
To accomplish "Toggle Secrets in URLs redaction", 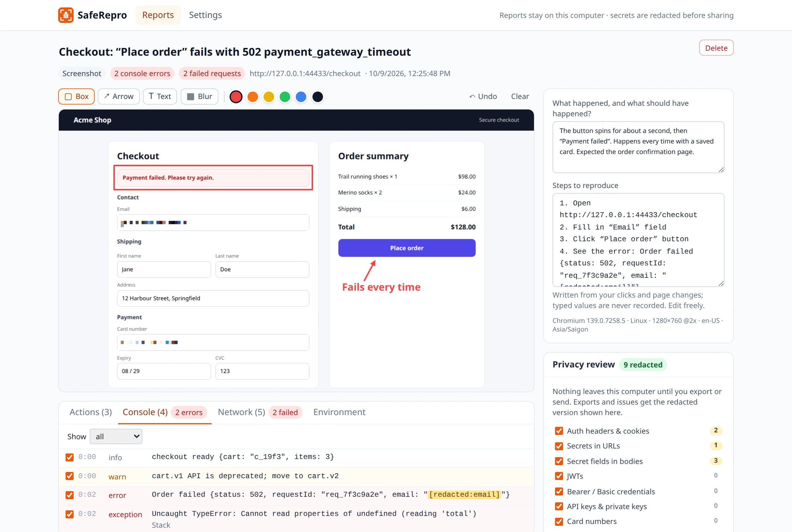I will [559, 446].
